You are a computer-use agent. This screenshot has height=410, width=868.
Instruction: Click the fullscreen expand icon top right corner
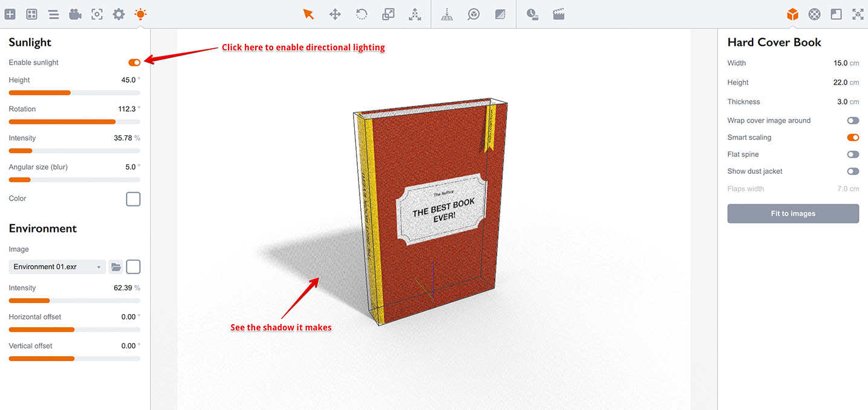click(x=858, y=13)
